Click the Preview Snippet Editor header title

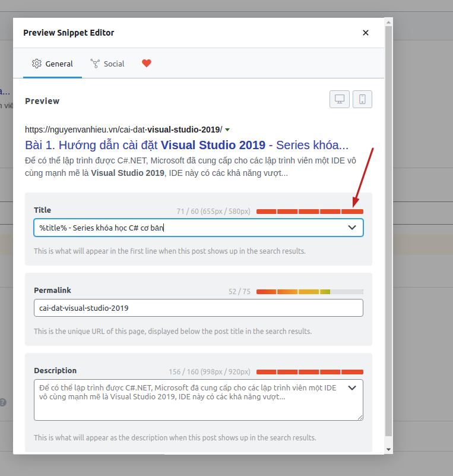tap(69, 33)
